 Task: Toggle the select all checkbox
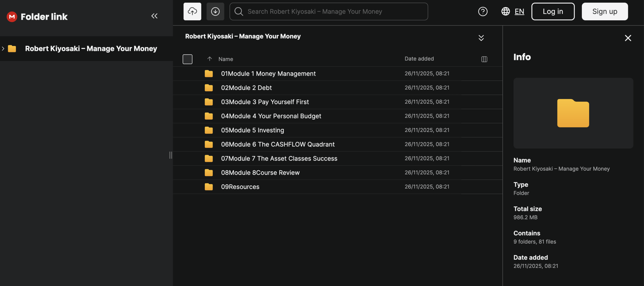click(x=187, y=59)
